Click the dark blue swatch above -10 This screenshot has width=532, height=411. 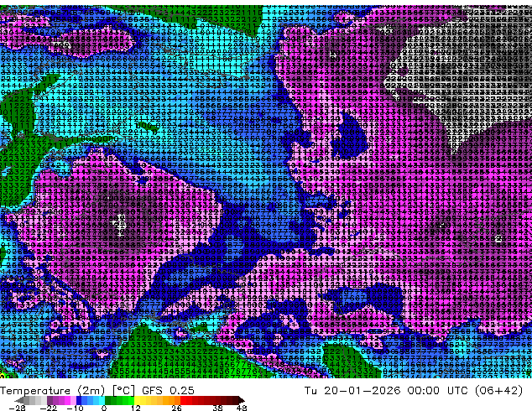pyautogui.click(x=79, y=400)
